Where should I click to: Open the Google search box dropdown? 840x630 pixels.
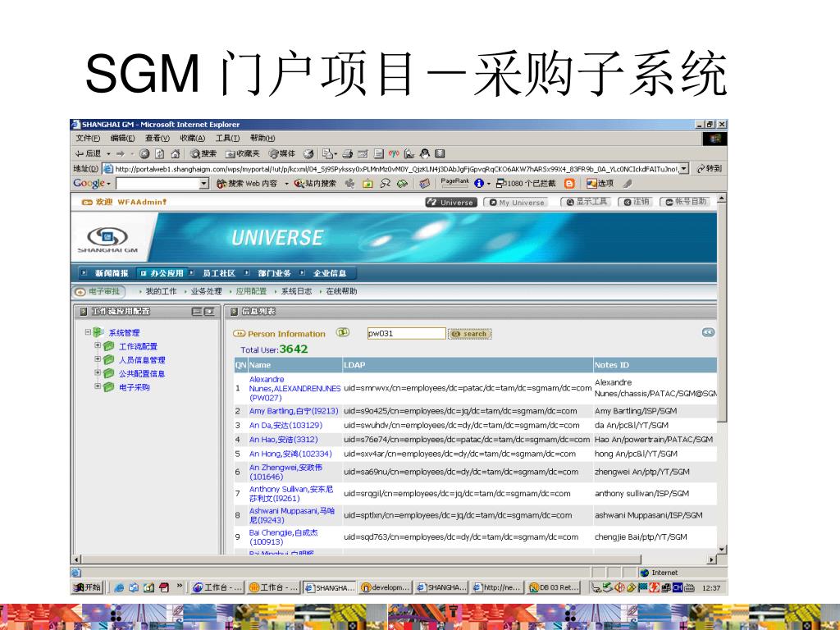[x=203, y=184]
